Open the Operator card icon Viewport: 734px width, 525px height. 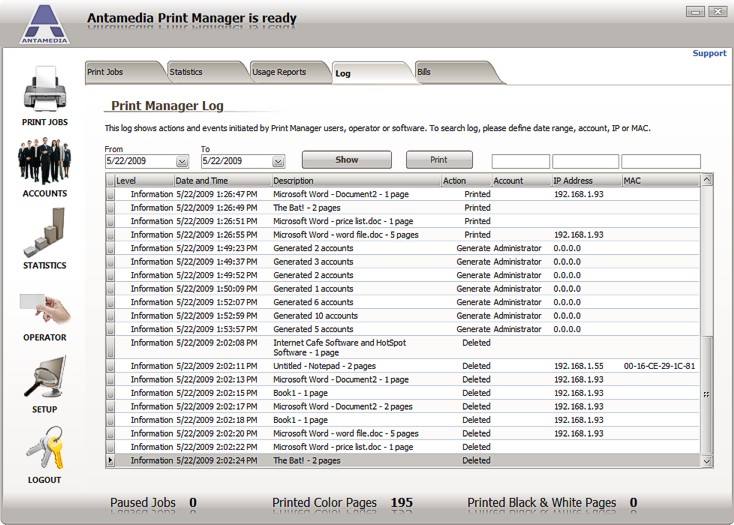point(45,309)
